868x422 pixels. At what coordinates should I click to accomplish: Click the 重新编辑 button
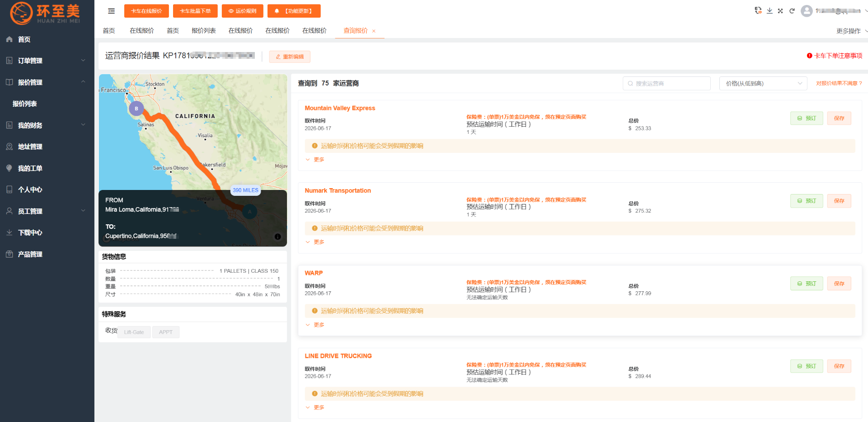click(x=290, y=57)
